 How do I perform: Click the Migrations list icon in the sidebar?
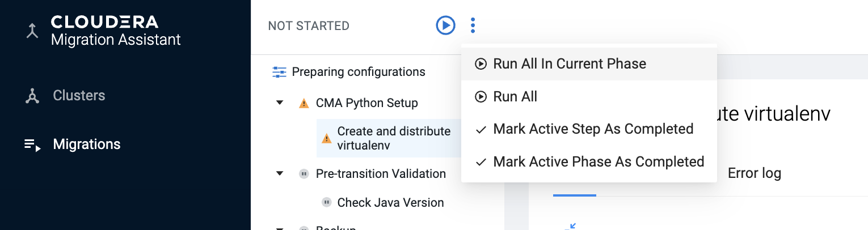point(32,145)
